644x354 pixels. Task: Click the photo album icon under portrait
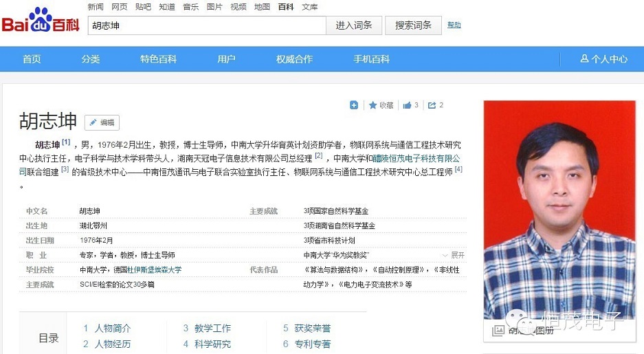coord(498,331)
